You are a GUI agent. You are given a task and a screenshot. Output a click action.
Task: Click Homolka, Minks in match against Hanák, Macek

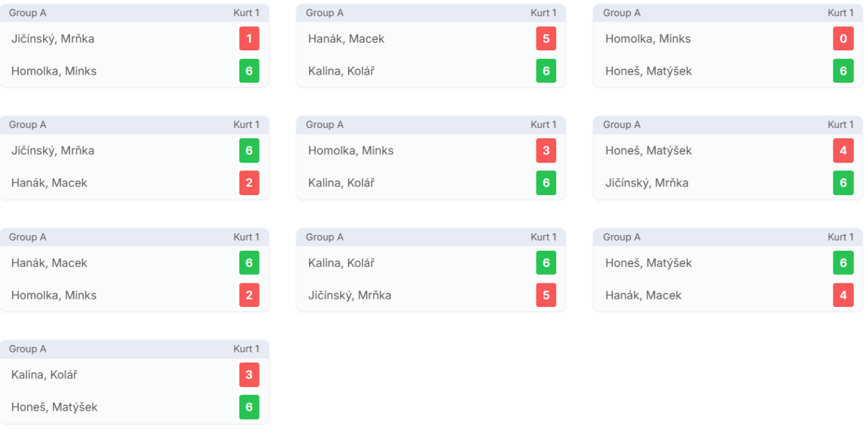54,295
